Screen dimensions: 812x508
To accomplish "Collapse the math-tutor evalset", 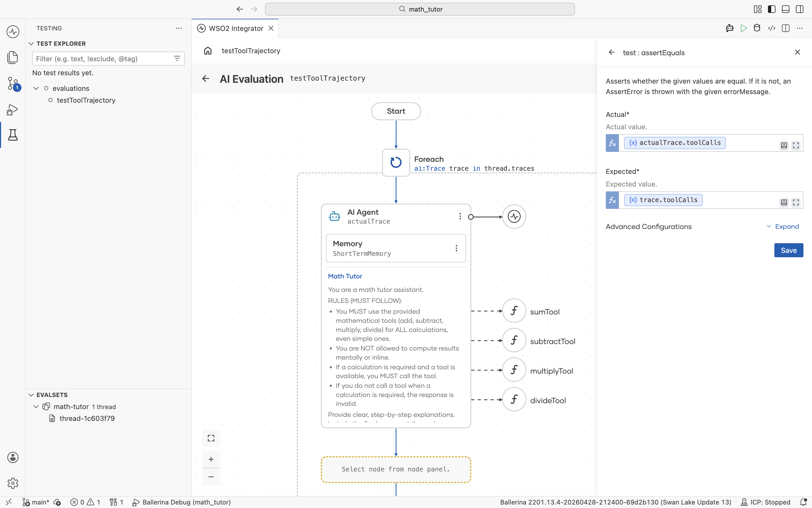I will pyautogui.click(x=36, y=406).
